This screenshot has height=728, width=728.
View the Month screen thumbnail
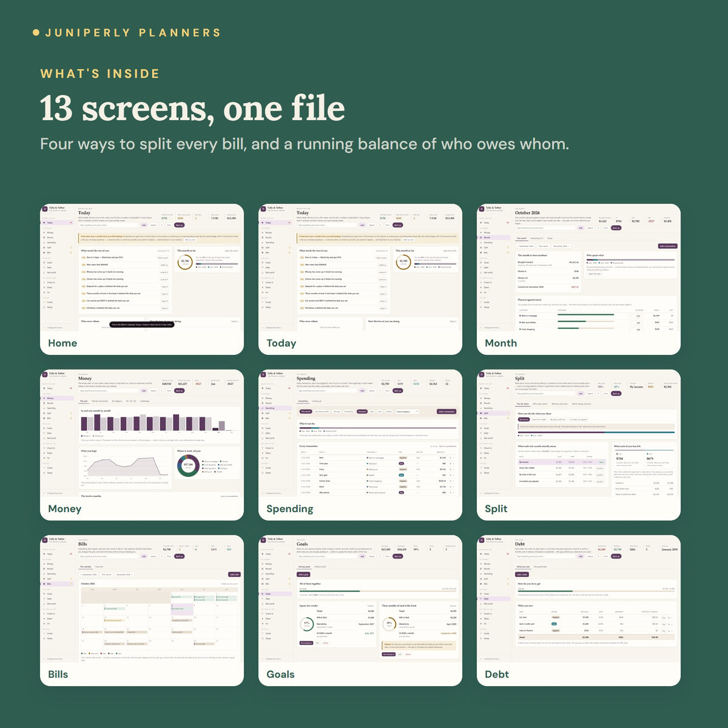coord(579,279)
